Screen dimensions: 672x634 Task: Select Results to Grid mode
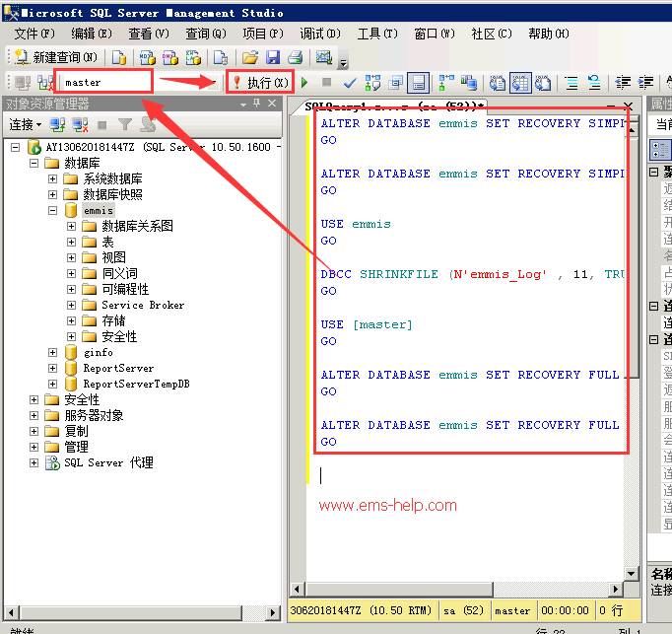520,83
